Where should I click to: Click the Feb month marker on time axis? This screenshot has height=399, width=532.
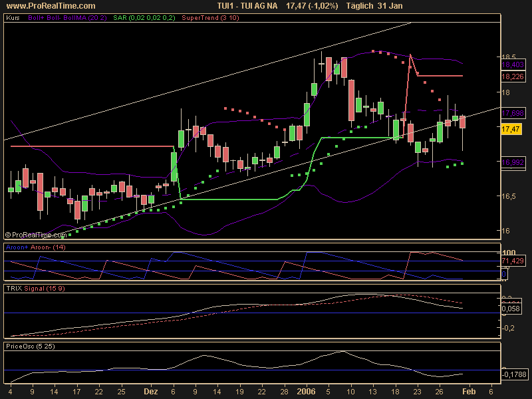pos(469,392)
